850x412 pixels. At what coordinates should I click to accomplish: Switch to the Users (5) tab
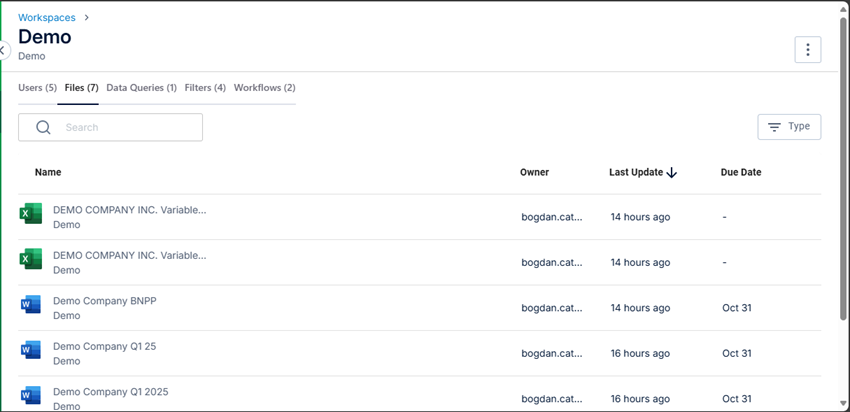coord(37,87)
